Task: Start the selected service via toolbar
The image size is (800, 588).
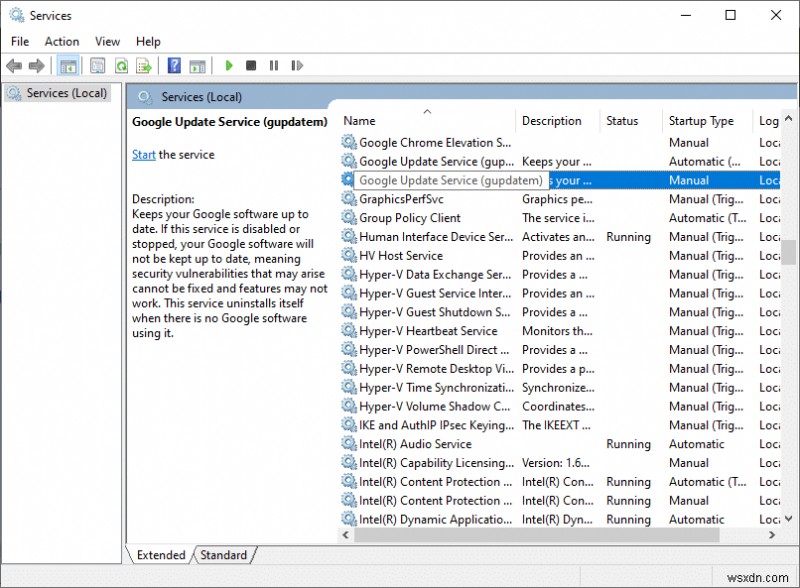Action: tap(229, 65)
